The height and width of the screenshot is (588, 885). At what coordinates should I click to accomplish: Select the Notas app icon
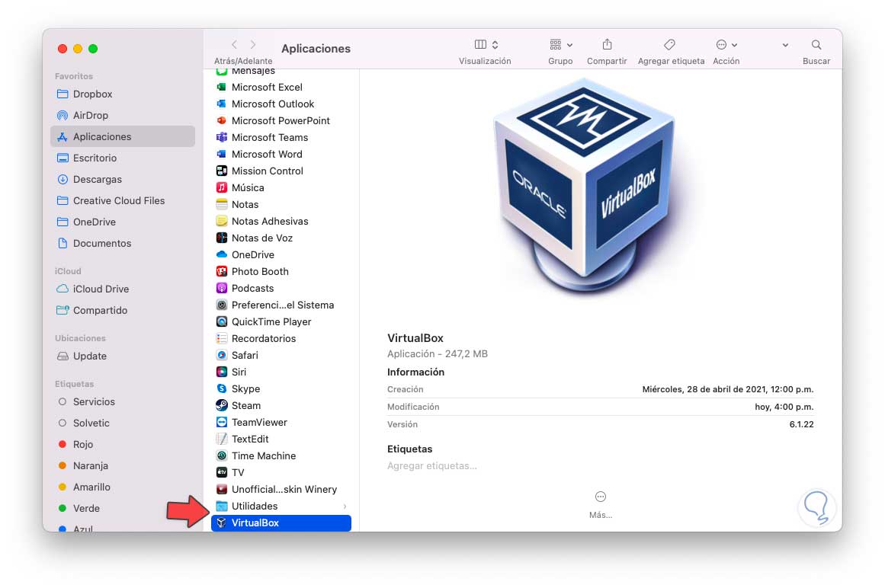point(222,205)
